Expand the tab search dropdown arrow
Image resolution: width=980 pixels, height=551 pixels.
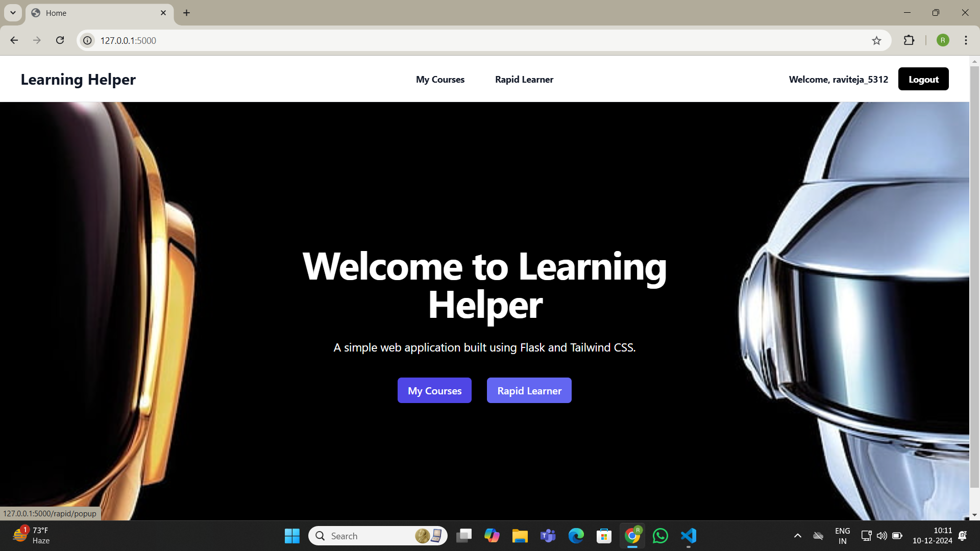pyautogui.click(x=13, y=13)
